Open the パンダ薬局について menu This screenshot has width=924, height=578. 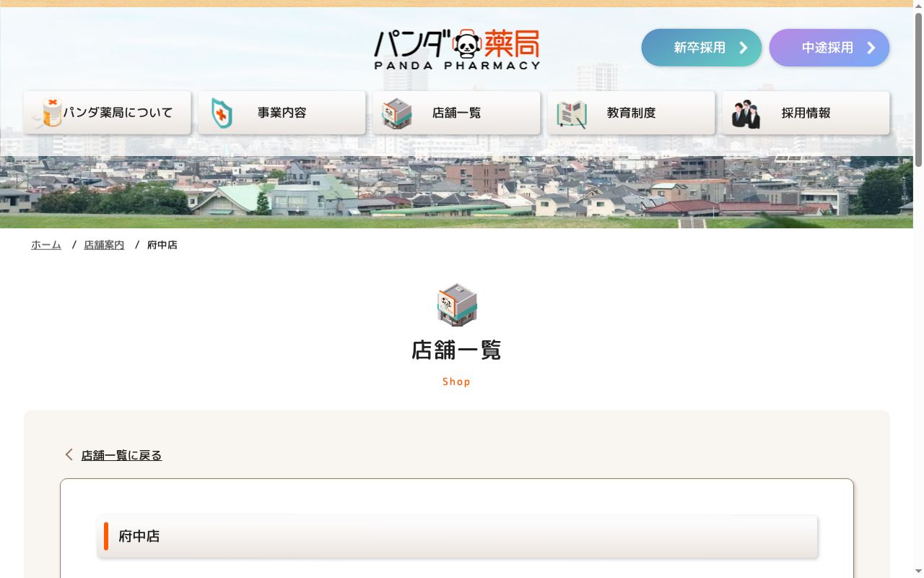pos(107,113)
